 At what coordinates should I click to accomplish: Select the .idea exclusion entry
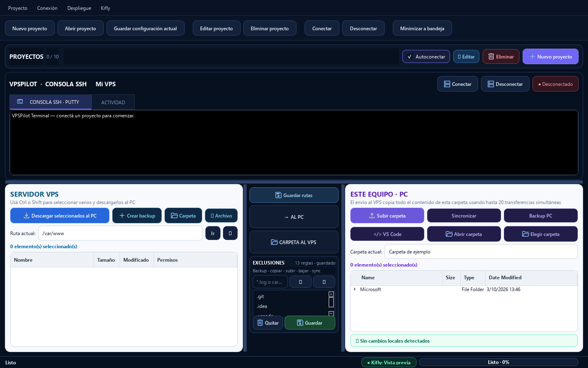tap(291, 306)
